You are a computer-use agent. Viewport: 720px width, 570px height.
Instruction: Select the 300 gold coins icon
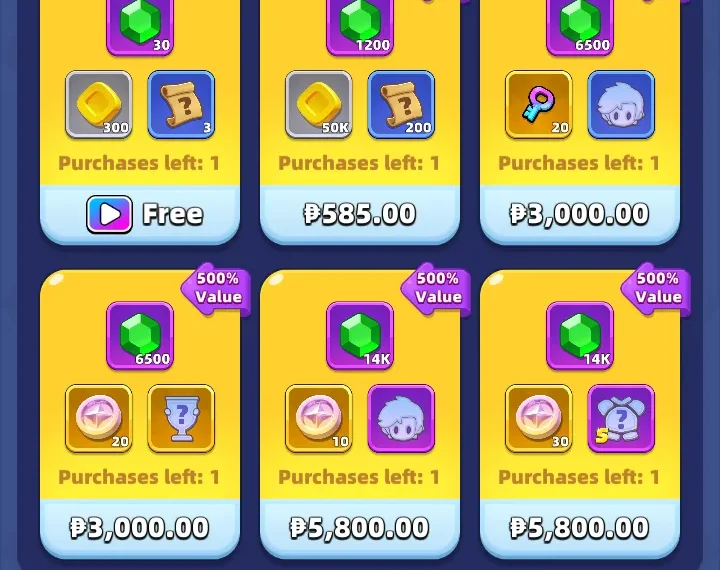click(99, 105)
